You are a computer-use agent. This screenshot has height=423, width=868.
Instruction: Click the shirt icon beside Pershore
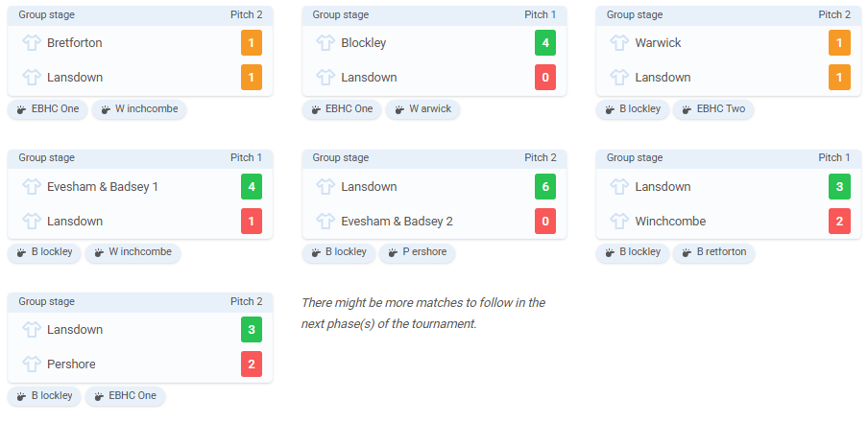(x=32, y=364)
